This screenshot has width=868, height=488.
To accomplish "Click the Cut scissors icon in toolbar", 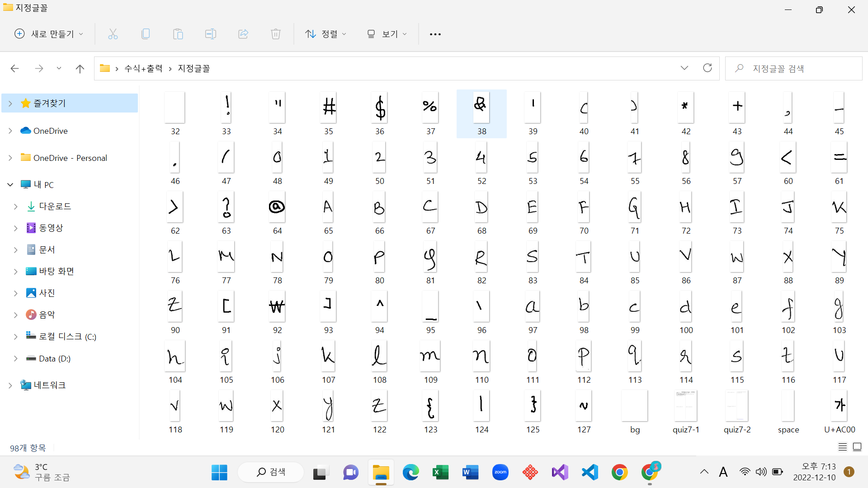I will pyautogui.click(x=113, y=34).
